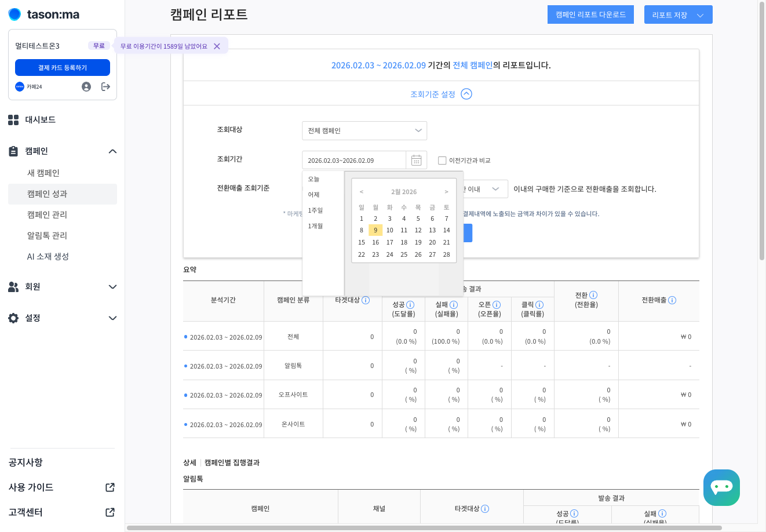The height and width of the screenshot is (532, 766).
Task: Collapse the 캠페인 sidebar section
Action: click(112, 151)
